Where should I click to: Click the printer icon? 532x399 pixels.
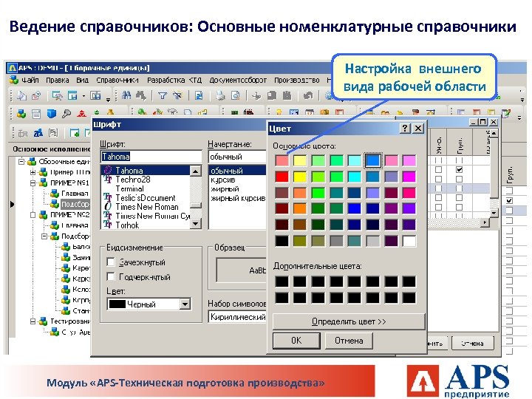coord(220,96)
